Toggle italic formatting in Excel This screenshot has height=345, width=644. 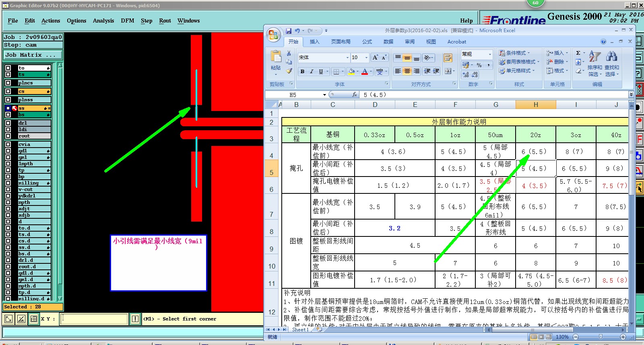click(x=312, y=72)
